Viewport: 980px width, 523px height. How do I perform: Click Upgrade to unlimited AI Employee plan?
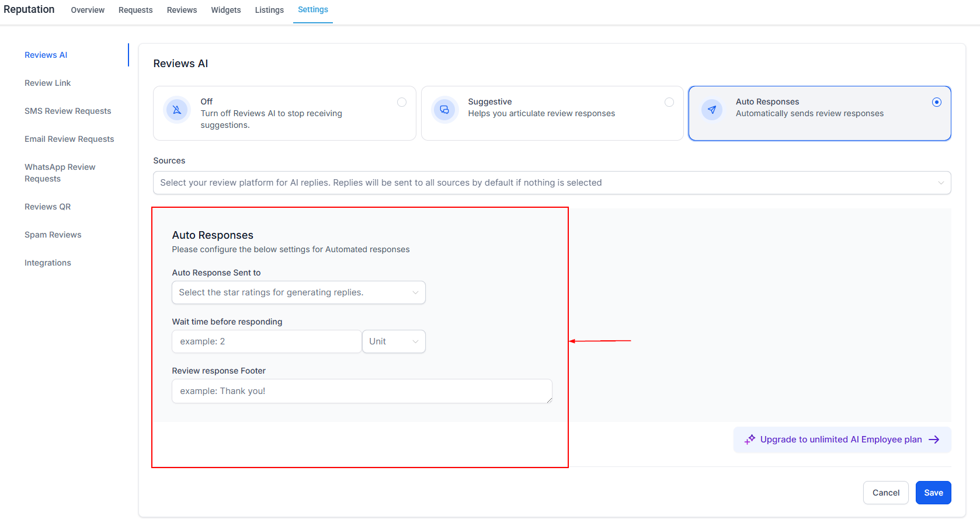point(842,440)
